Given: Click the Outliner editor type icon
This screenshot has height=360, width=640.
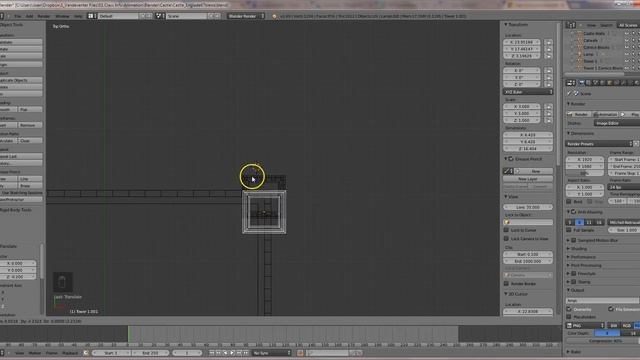Looking at the screenshot, I should [570, 25].
